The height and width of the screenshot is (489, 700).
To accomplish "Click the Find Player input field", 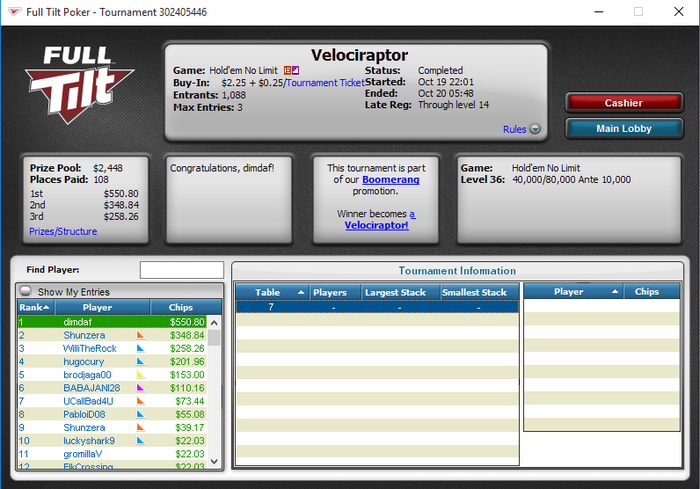I will pos(182,270).
